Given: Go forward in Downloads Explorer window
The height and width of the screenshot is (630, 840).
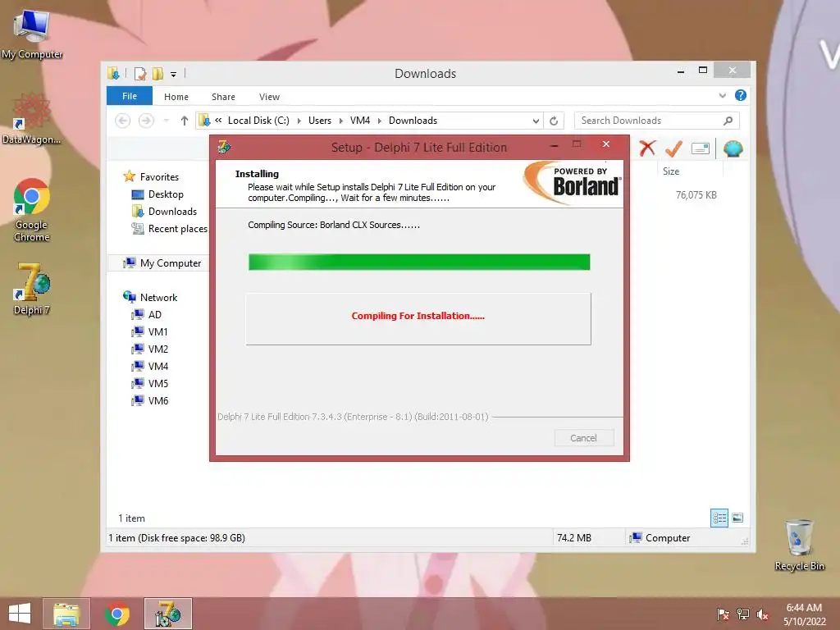Looking at the screenshot, I should pos(146,121).
